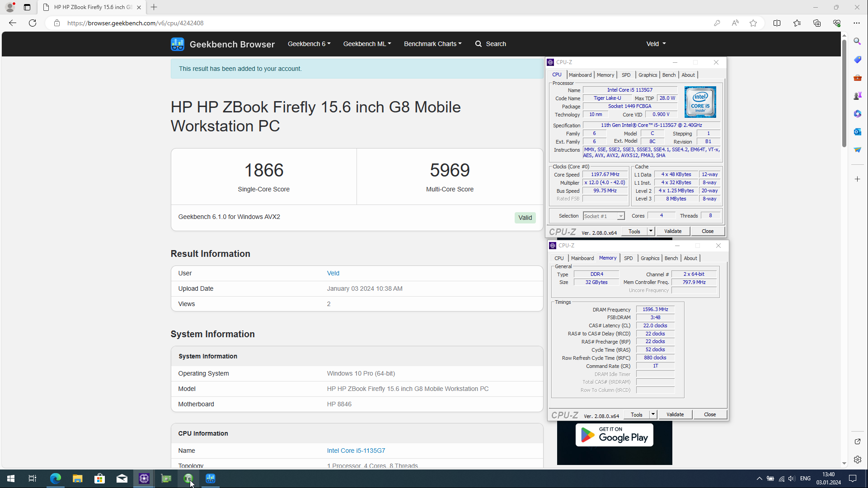Refresh the Geekbench page
Screen dimensions: 868x488
(x=33, y=23)
